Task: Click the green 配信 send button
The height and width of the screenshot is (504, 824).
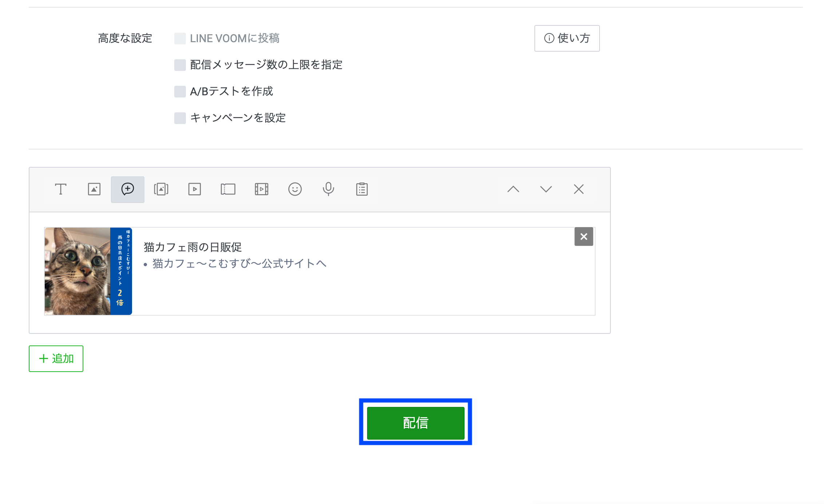Action: pos(415,423)
